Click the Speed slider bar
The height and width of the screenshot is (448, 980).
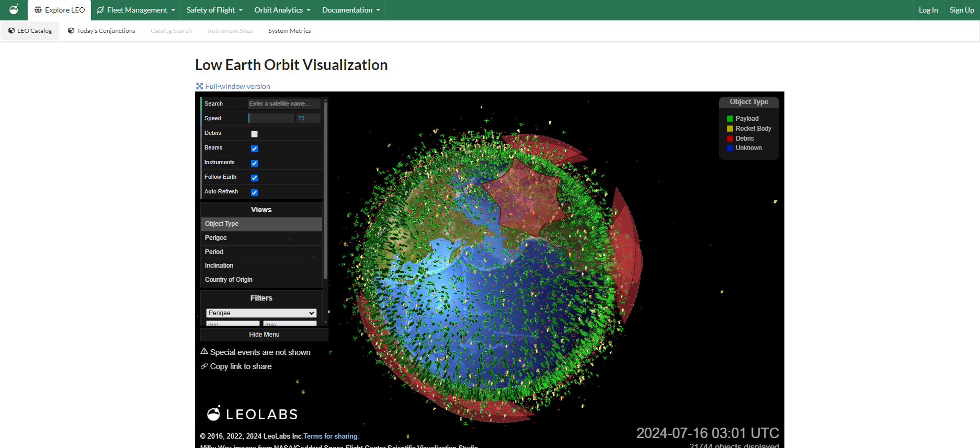(x=271, y=119)
